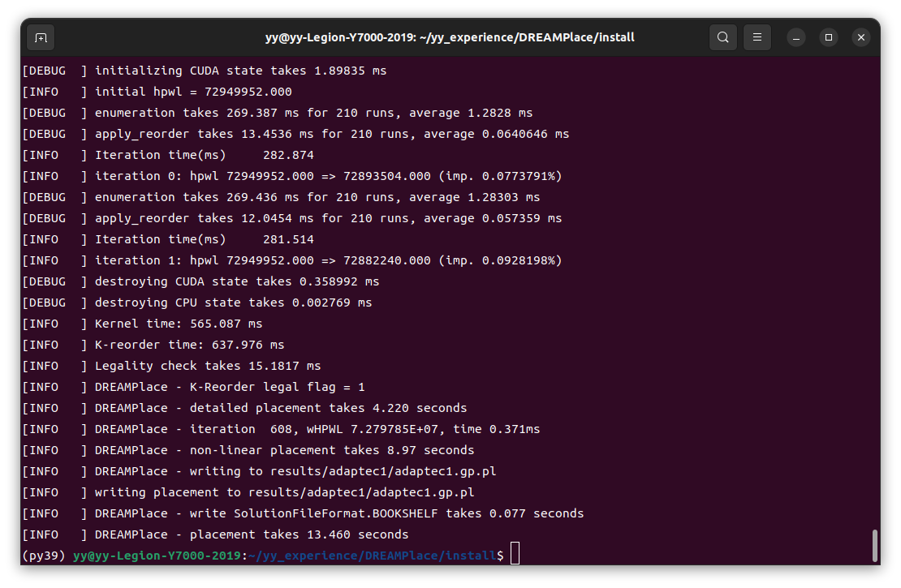
Task: Minimize the terminal window
Action: [x=796, y=38]
